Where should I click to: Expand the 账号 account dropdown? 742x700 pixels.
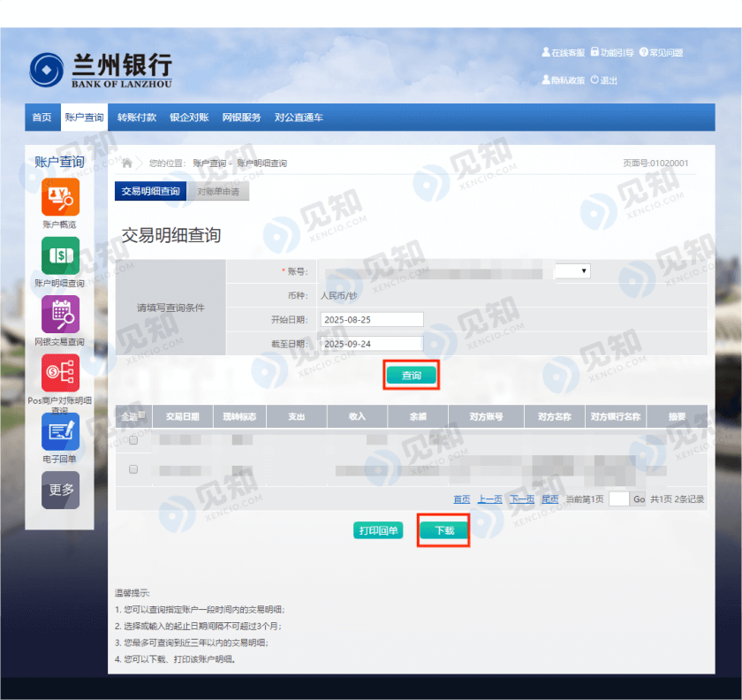point(572,271)
